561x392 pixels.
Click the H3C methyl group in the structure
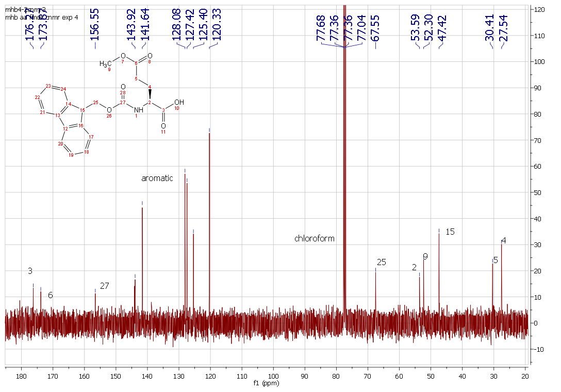(105, 63)
